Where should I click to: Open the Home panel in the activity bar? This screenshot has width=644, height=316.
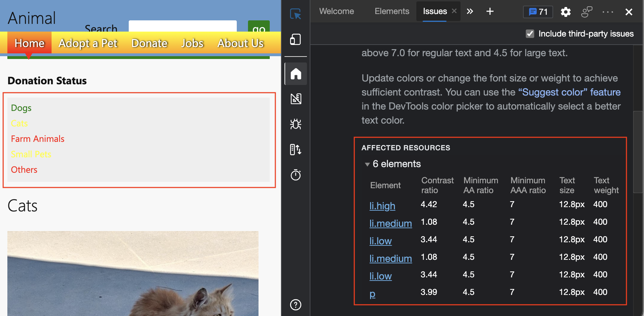click(296, 74)
